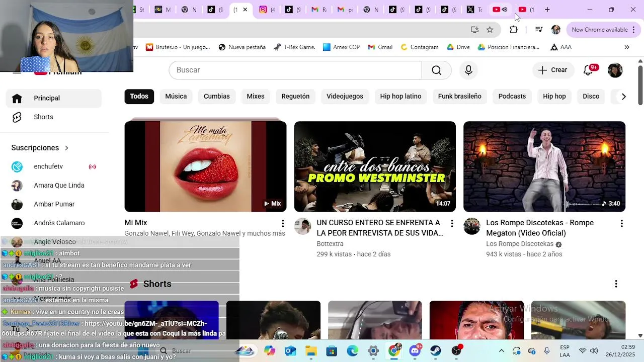Select the Videojuegos filter chip
644x362 pixels.
tap(345, 97)
